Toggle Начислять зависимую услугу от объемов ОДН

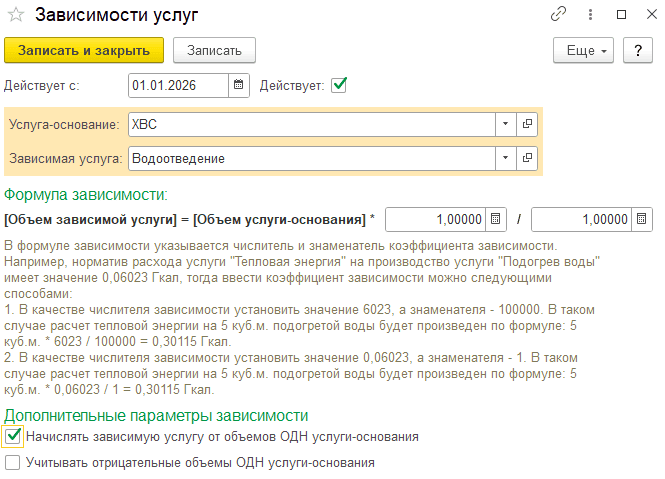click(x=13, y=436)
